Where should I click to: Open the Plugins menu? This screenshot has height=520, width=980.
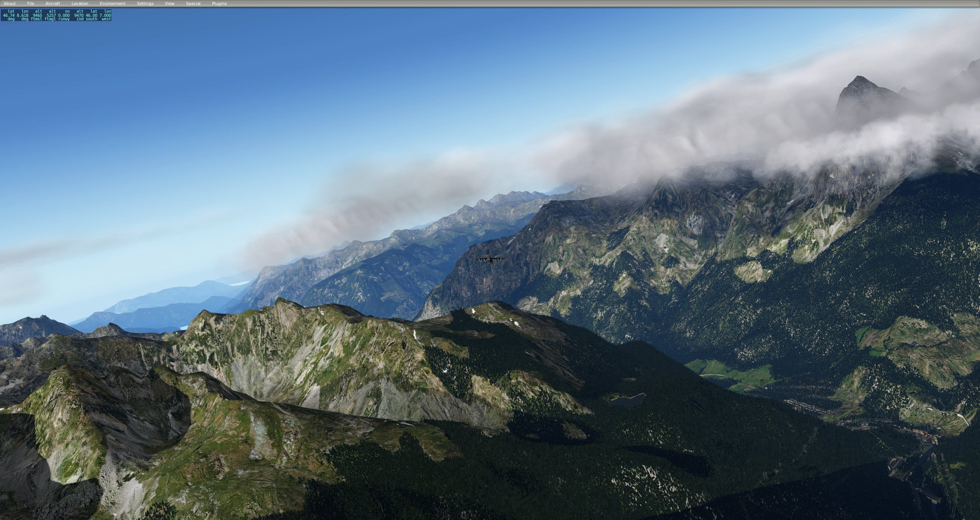219,3
